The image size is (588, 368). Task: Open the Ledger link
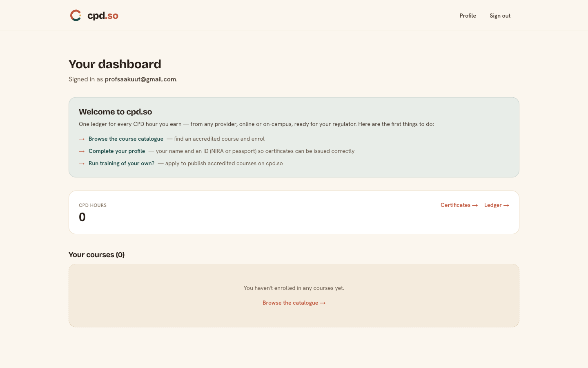point(497,205)
